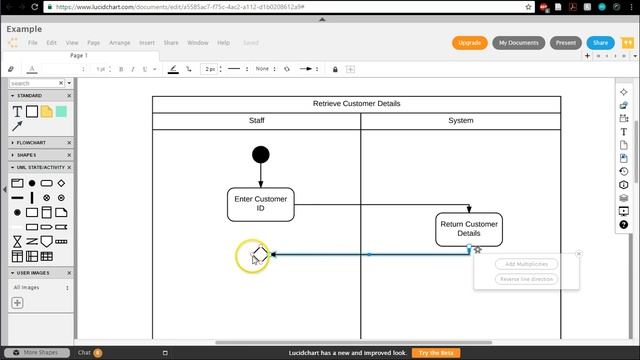Toggle bold text formatting
Viewport: 640px width, 360px height.
coord(121,69)
